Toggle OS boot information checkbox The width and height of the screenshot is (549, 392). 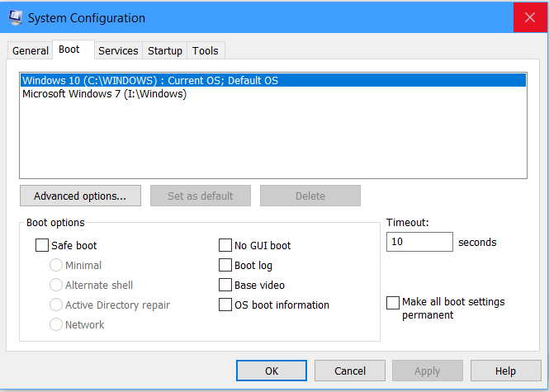225,305
